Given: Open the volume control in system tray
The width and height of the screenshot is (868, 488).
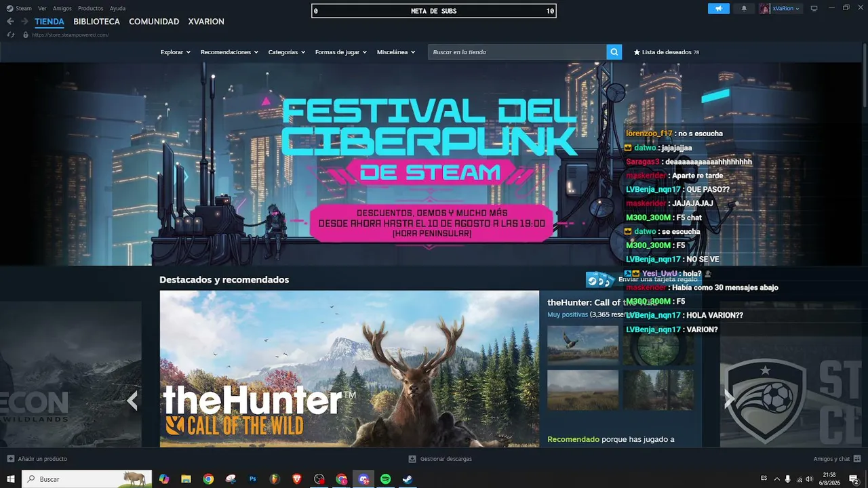Looking at the screenshot, I should pyautogui.click(x=809, y=479).
